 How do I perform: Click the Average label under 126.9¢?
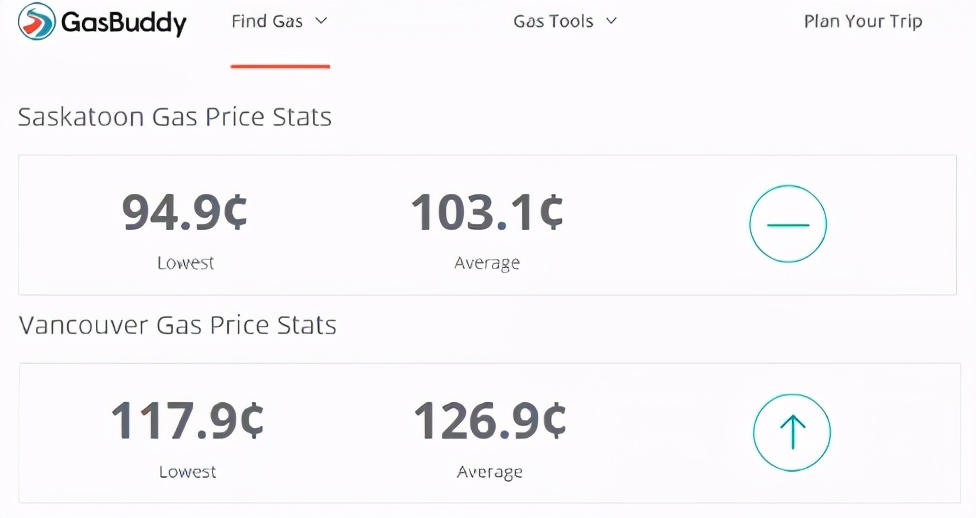point(490,471)
